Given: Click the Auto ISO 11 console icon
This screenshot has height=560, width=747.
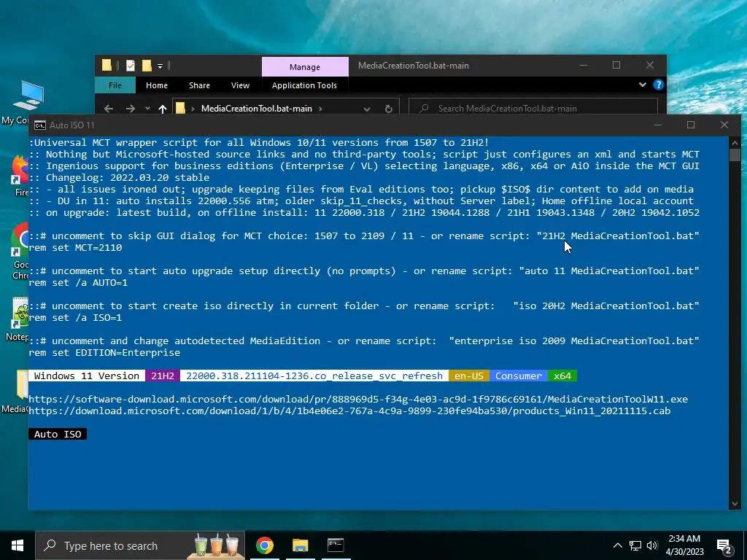Looking at the screenshot, I should (x=40, y=125).
